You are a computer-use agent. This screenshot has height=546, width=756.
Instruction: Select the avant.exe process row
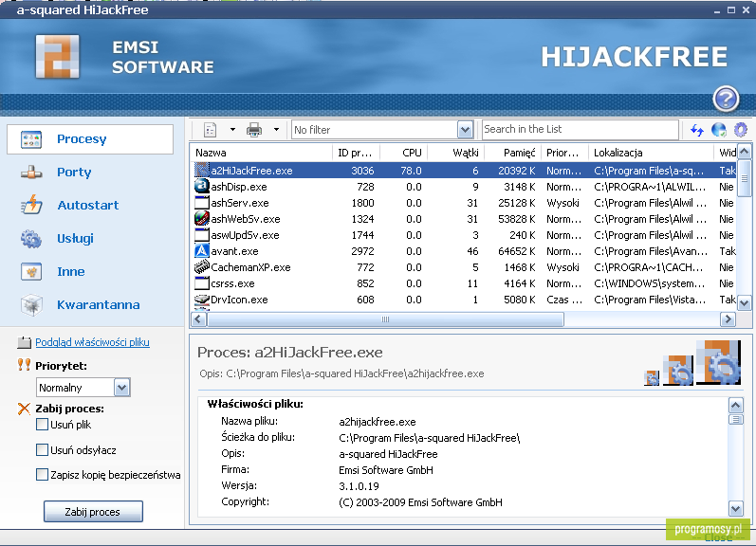pos(464,251)
